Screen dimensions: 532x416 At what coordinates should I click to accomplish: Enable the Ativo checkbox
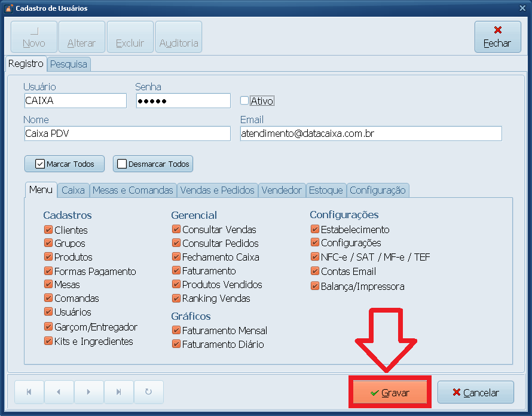[244, 100]
